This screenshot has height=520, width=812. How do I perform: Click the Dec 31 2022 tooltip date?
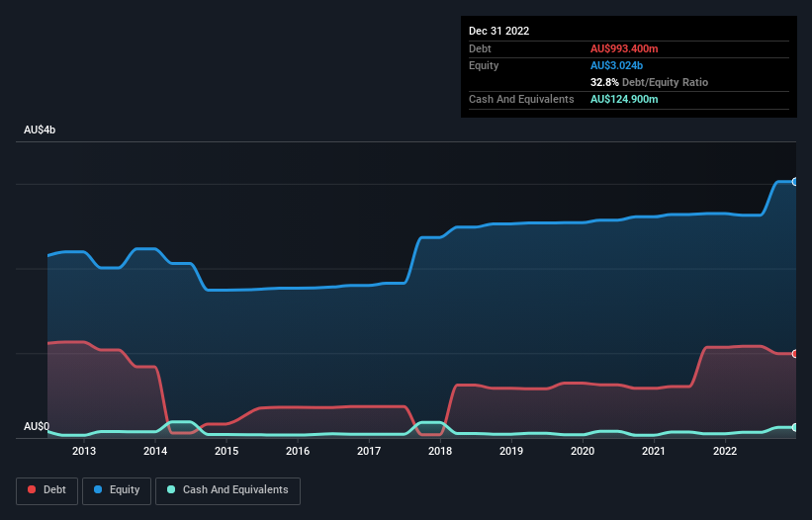coord(498,31)
